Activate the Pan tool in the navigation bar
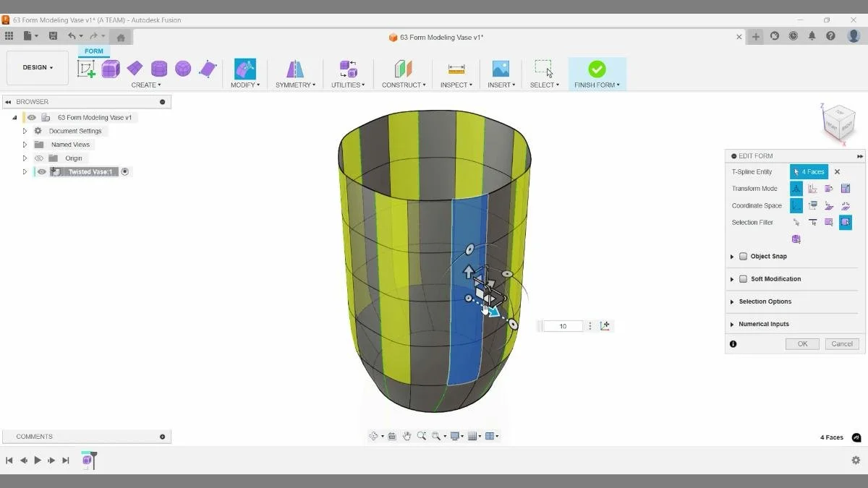 [407, 435]
